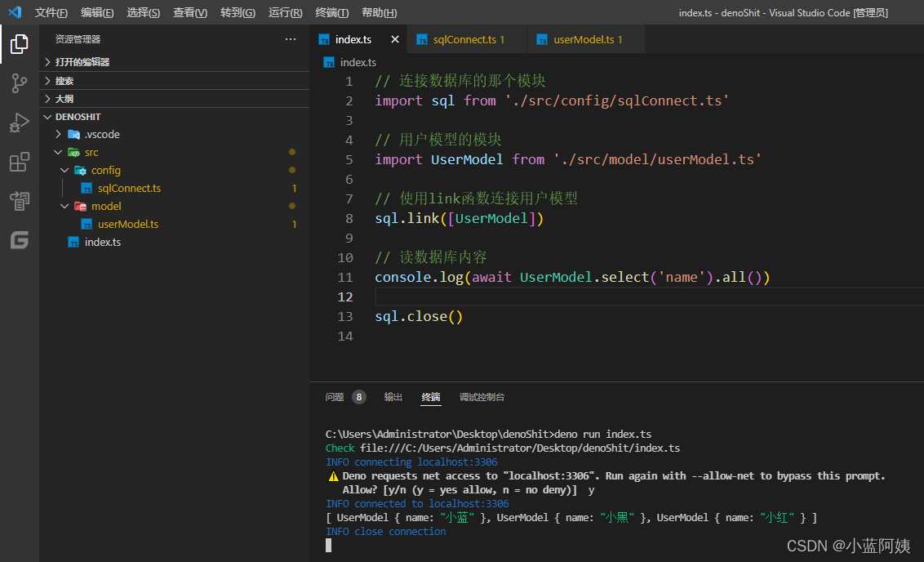Viewport: 924px width, 562px height.
Task: Open the 选择(S) menu
Action: click(x=143, y=12)
